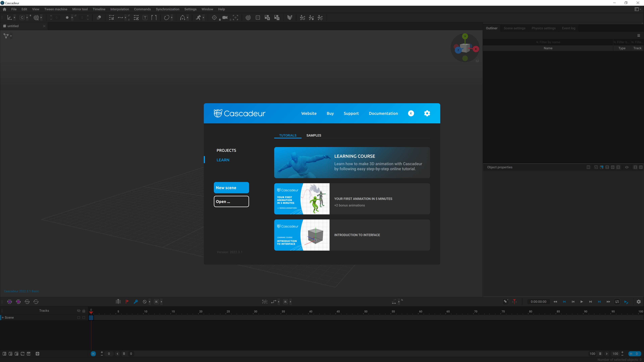
Task: Toggle the Scene track visibility checkbox
Action: click(x=79, y=318)
